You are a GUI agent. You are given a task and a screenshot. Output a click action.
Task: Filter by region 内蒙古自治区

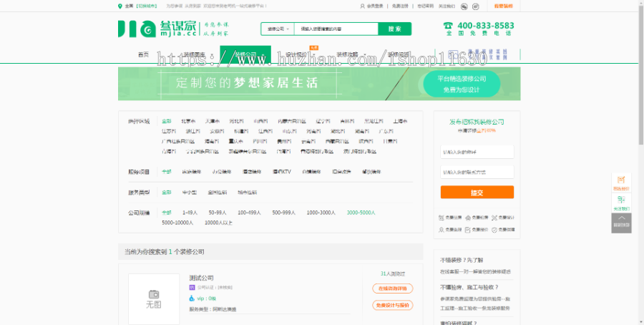pyautogui.click(x=291, y=121)
